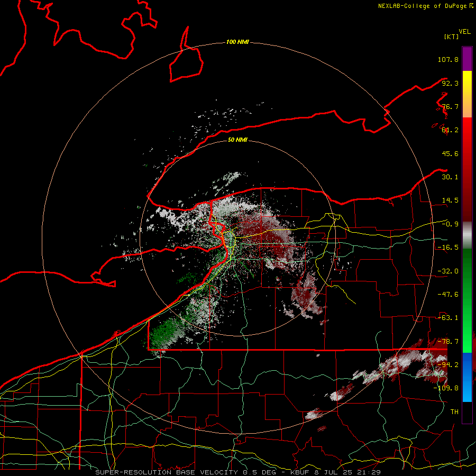Select the -109.8 velocity scale value
Viewport: 476px width, 476px height.
pos(446,388)
